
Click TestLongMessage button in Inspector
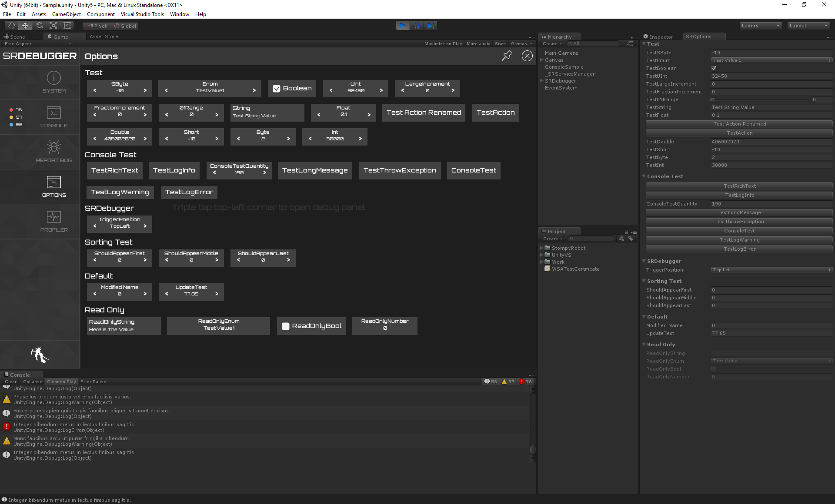(739, 212)
